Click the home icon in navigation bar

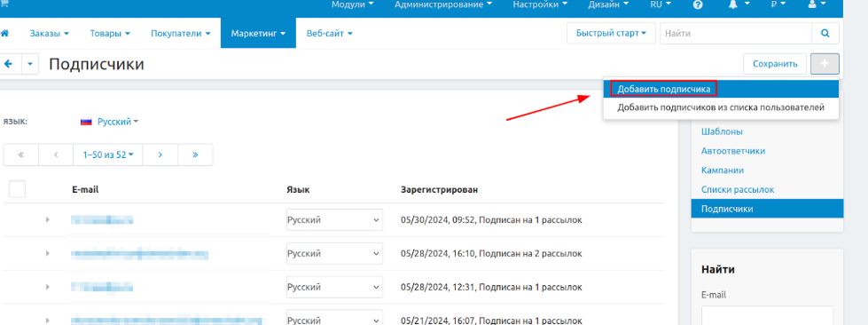(4, 33)
